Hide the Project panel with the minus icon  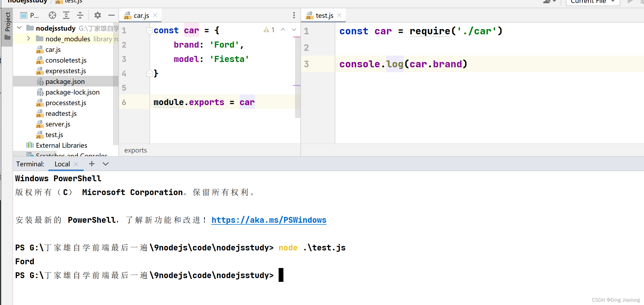112,15
